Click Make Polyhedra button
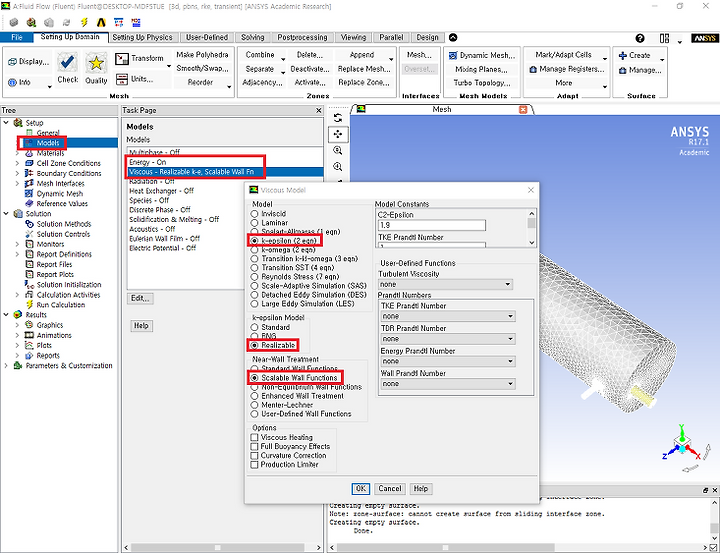The width and height of the screenshot is (720, 553). coord(202,55)
